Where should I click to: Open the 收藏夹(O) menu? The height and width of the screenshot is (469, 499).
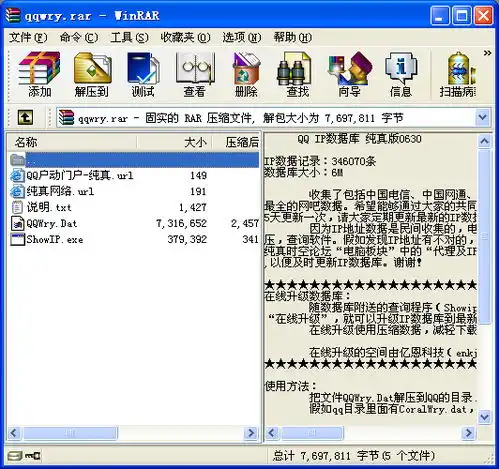pyautogui.click(x=185, y=37)
